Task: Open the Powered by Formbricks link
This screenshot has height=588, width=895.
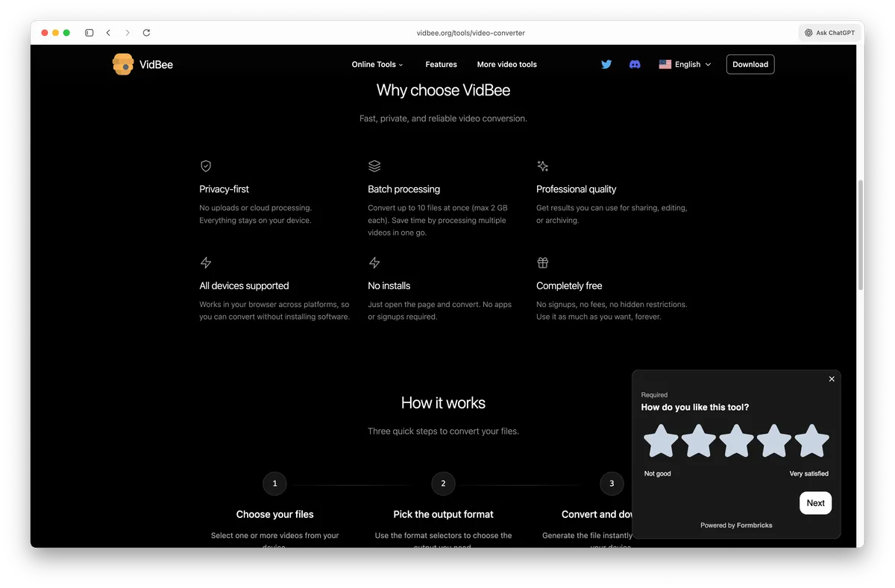Action: coord(736,525)
